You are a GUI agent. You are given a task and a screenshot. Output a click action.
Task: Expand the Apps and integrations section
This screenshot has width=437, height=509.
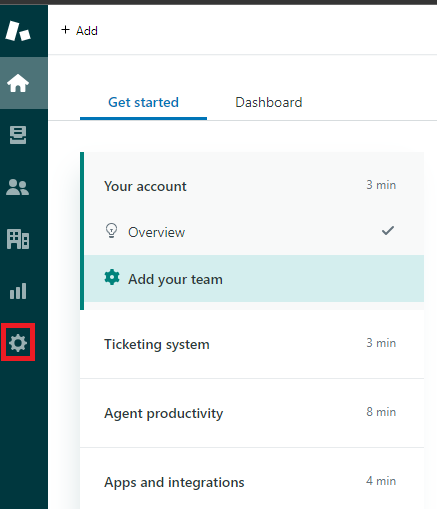click(x=252, y=482)
